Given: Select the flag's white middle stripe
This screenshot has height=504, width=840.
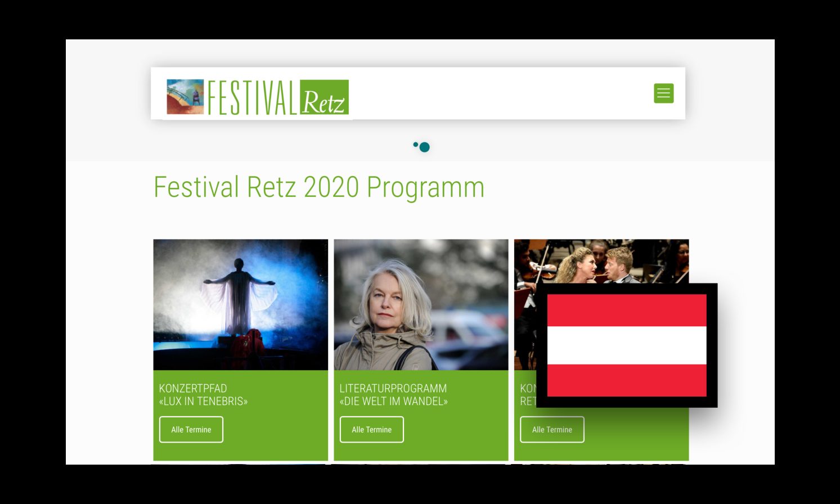Looking at the screenshot, I should click(x=627, y=345).
